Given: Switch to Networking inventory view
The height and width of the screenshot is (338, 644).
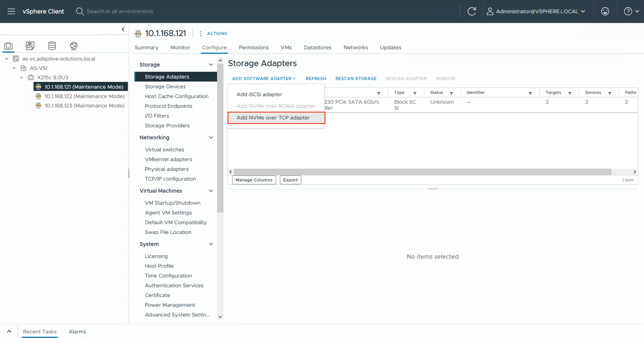Looking at the screenshot, I should tap(73, 46).
